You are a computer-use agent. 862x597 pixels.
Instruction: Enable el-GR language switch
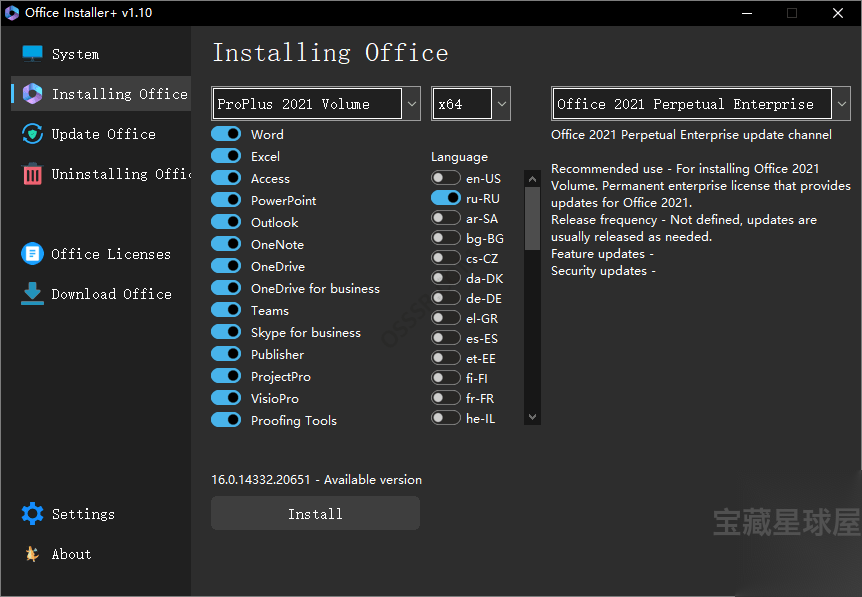tap(446, 317)
